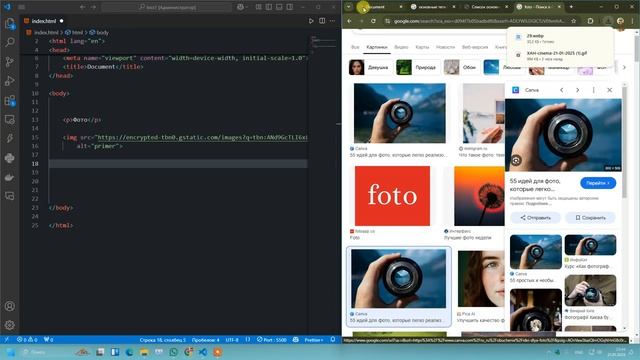Viewport: 640px width, 360px height.
Task: Go forward in VS Code navigation history
Action: pos(93,7)
